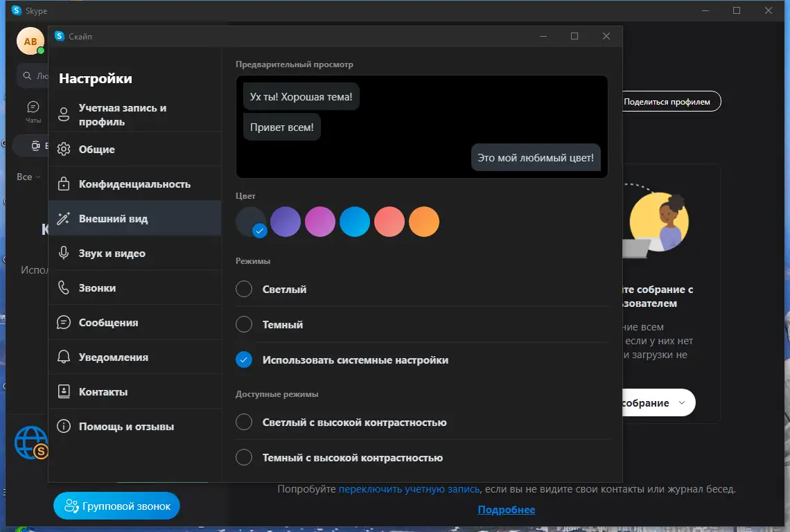Open the AB profile avatar in Skype
This screenshot has height=532, width=790.
tap(30, 42)
